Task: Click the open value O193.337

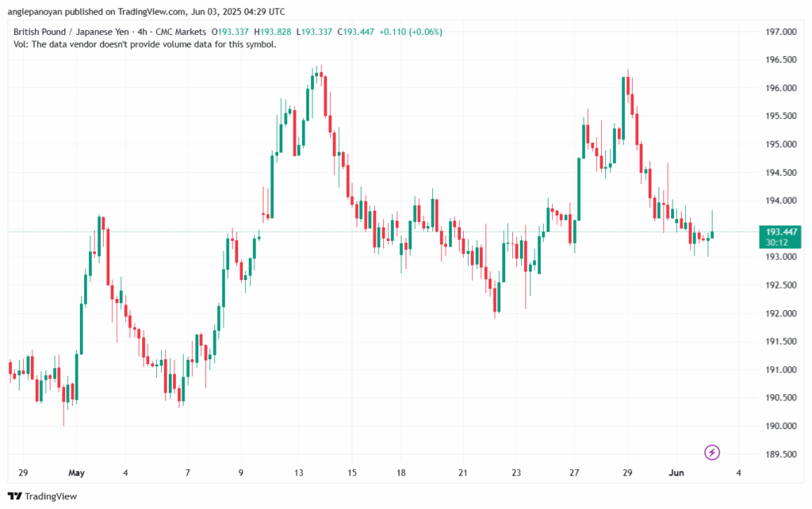Action: 230,32
